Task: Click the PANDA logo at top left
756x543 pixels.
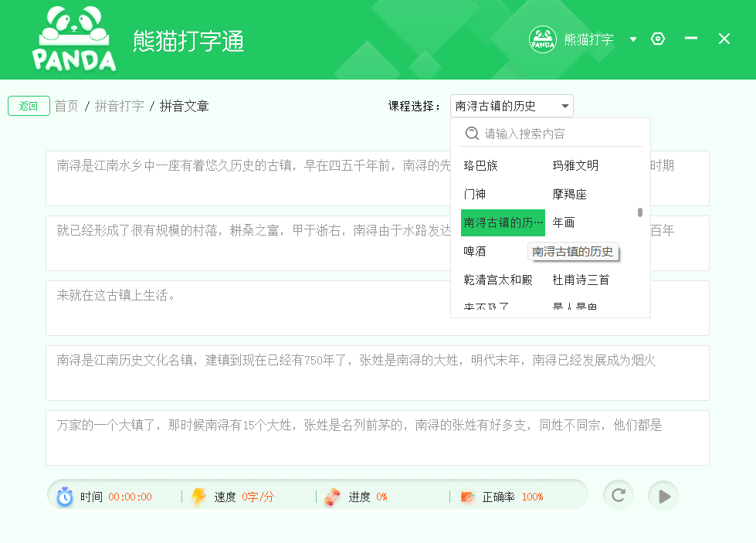Action: [74, 39]
